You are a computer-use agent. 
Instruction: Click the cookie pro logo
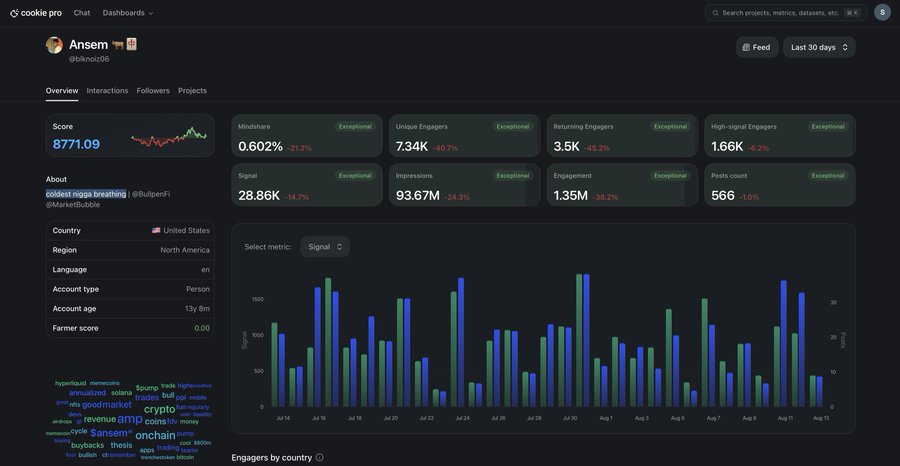[36, 13]
